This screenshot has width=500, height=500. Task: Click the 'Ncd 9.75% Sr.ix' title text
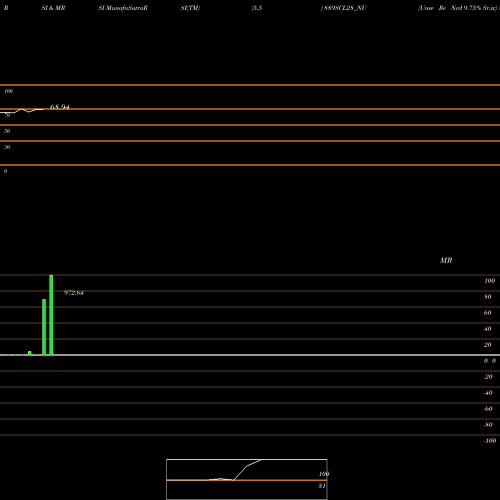click(x=473, y=8)
